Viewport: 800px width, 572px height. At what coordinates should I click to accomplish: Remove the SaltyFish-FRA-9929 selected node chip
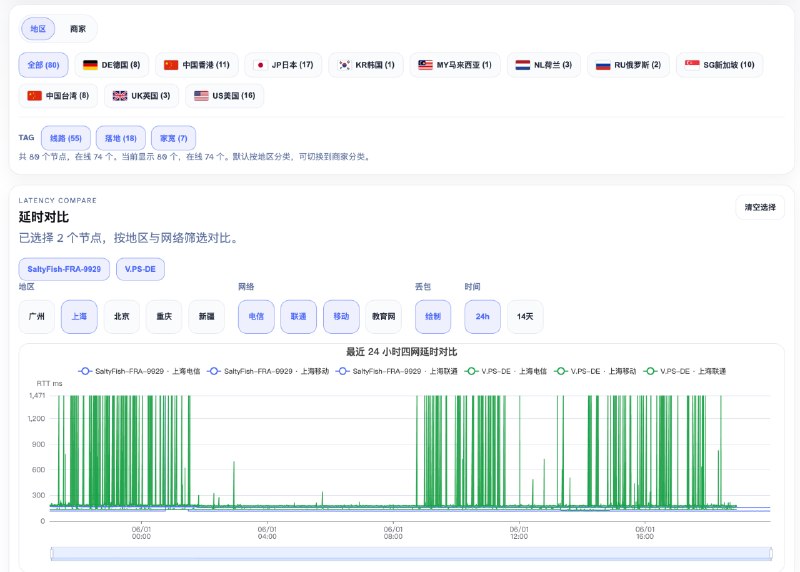coord(64,269)
